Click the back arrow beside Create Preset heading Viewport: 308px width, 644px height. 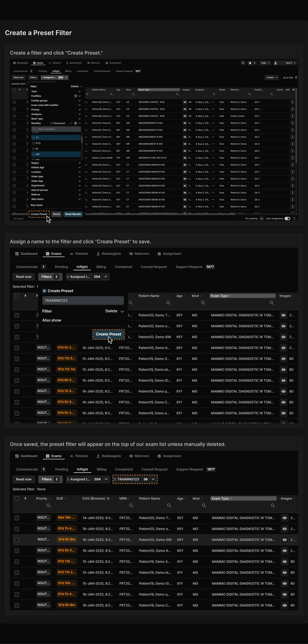(44, 291)
